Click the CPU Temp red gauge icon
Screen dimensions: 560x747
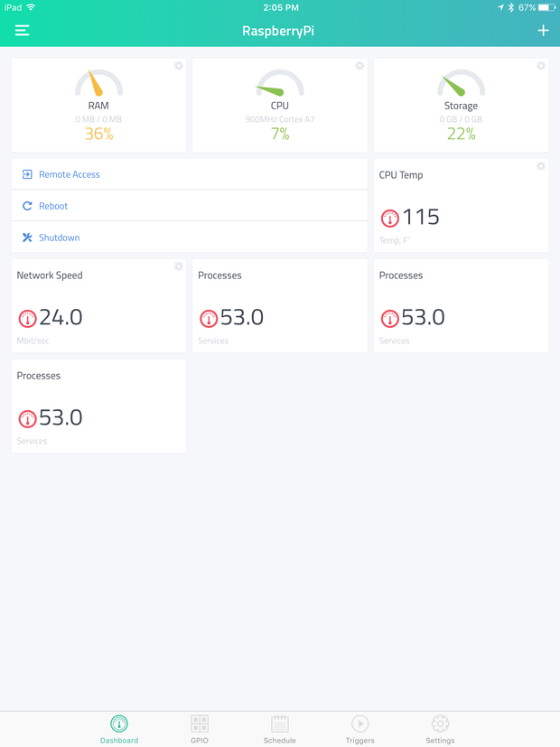click(389, 219)
